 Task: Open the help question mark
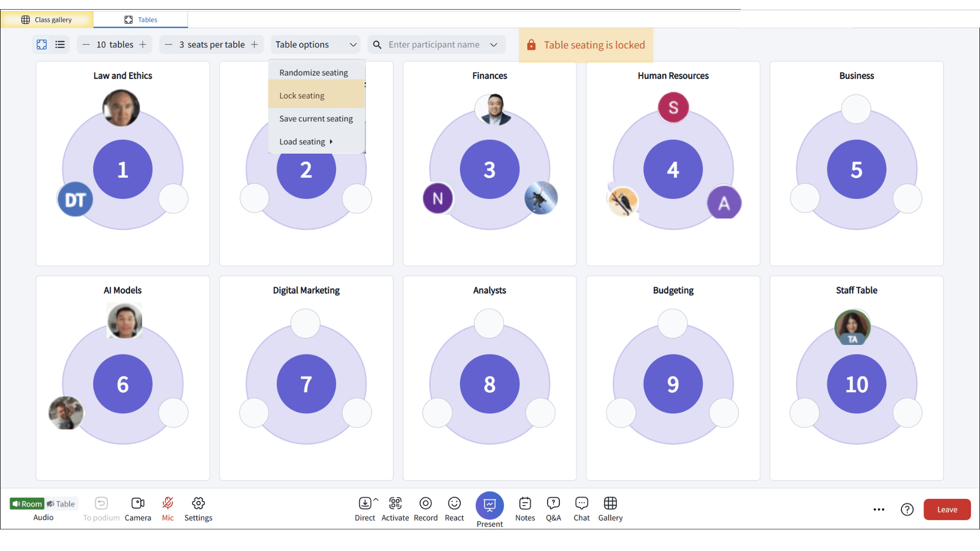907,509
